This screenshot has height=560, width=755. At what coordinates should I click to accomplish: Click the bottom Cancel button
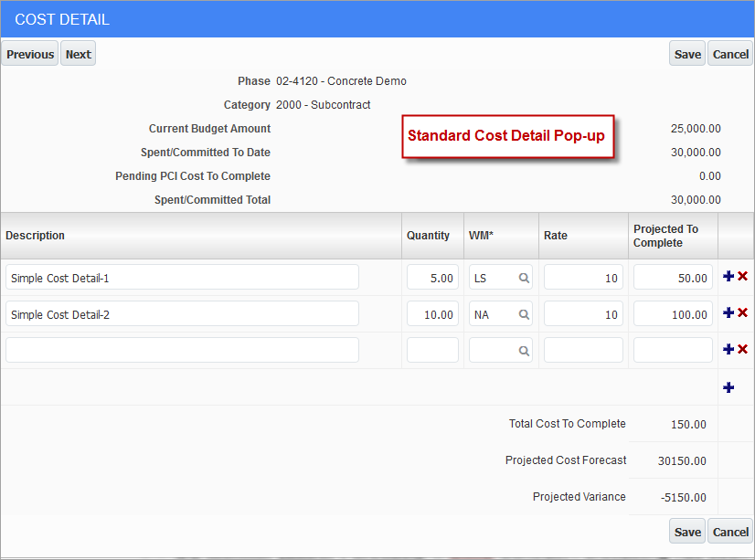(730, 532)
